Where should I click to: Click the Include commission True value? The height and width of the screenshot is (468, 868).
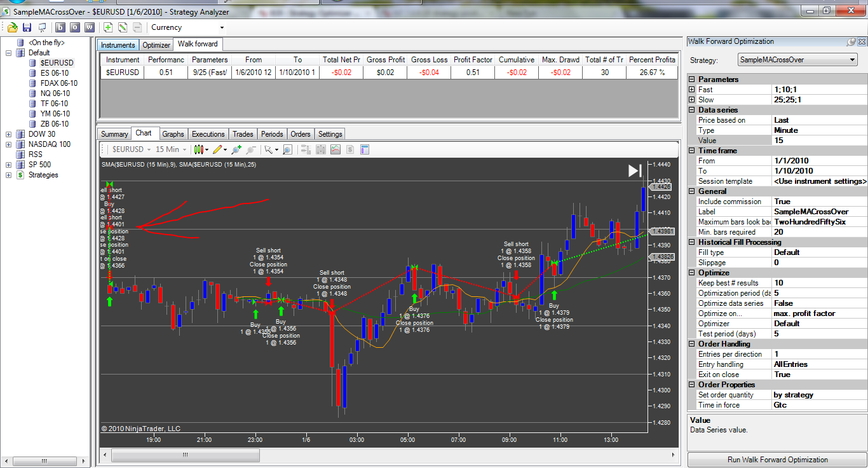[818, 202]
